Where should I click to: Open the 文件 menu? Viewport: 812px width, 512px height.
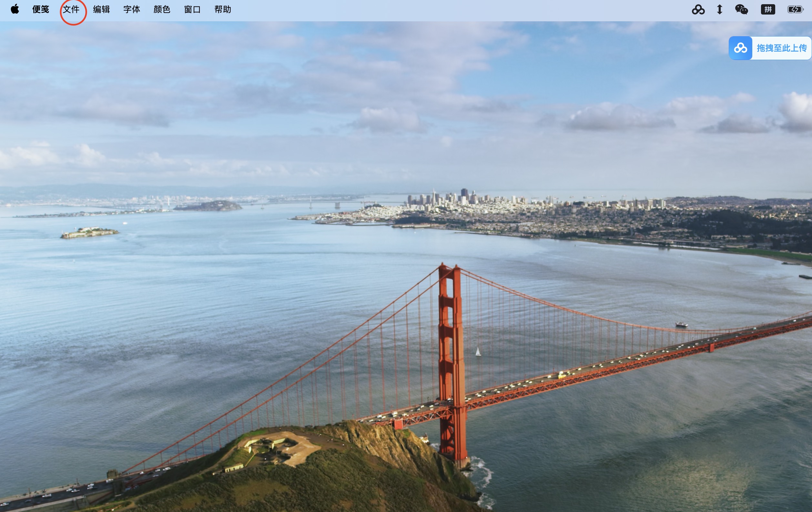click(x=71, y=9)
